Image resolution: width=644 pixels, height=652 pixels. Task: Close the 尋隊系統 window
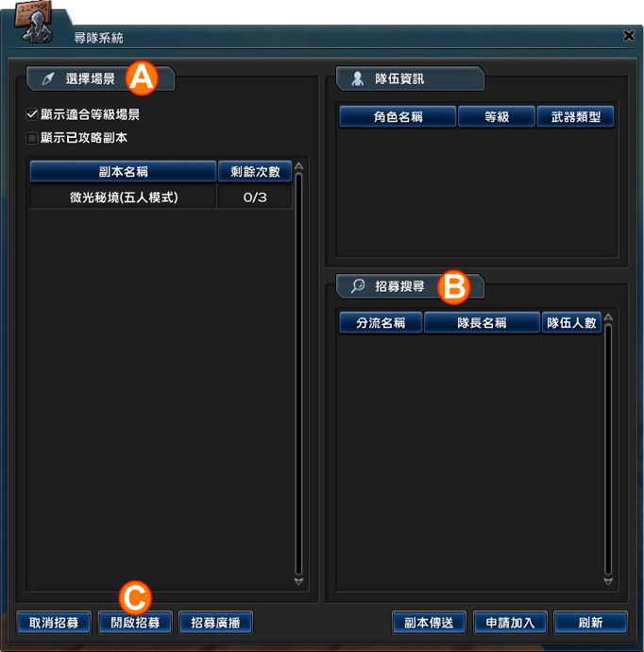click(x=629, y=36)
